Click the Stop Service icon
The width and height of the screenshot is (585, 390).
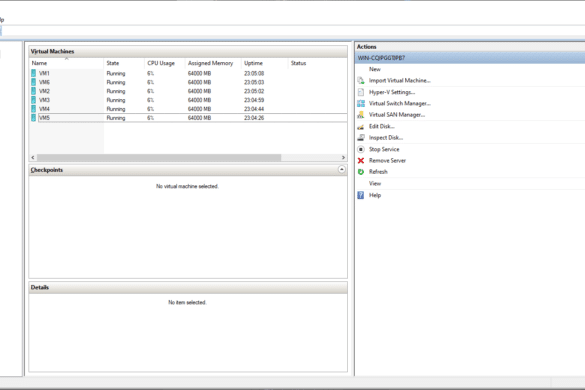(x=361, y=149)
